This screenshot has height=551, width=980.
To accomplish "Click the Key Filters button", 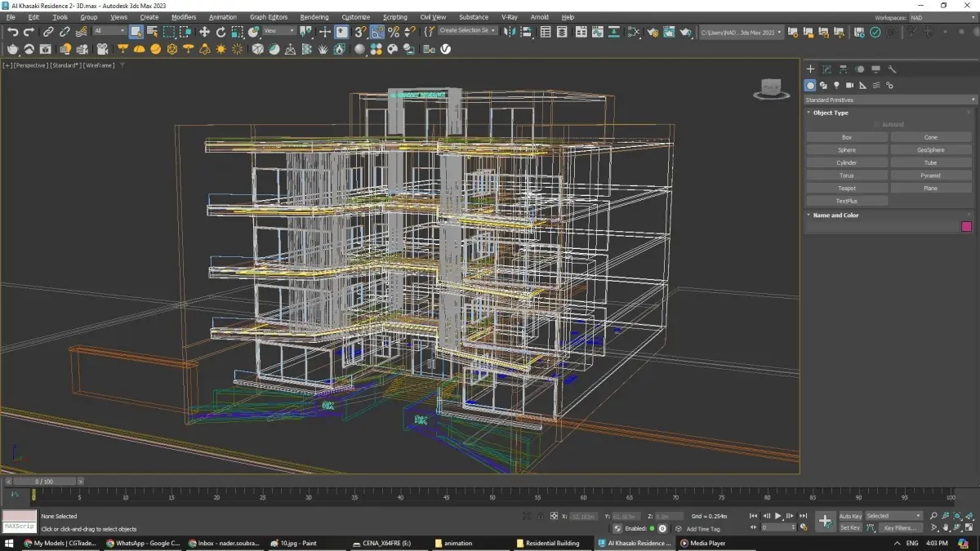I will [900, 527].
